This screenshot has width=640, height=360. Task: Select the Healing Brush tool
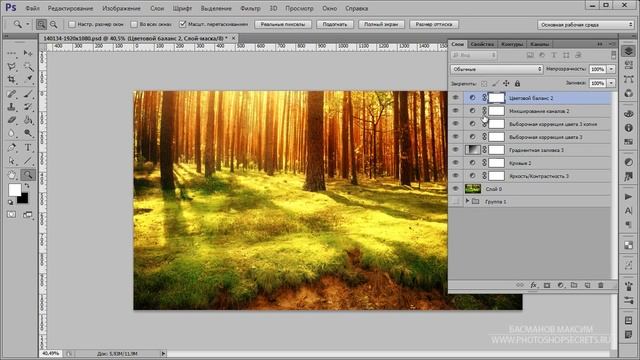[x=11, y=94]
